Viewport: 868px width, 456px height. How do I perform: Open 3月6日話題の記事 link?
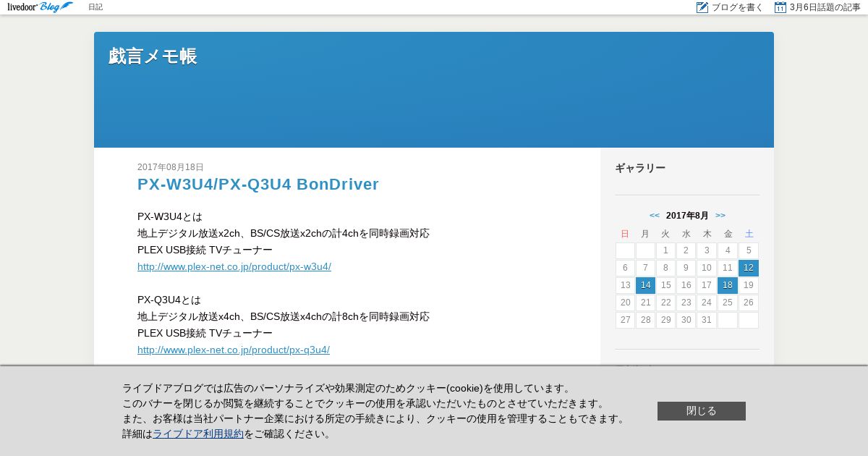pyautogui.click(x=825, y=7)
